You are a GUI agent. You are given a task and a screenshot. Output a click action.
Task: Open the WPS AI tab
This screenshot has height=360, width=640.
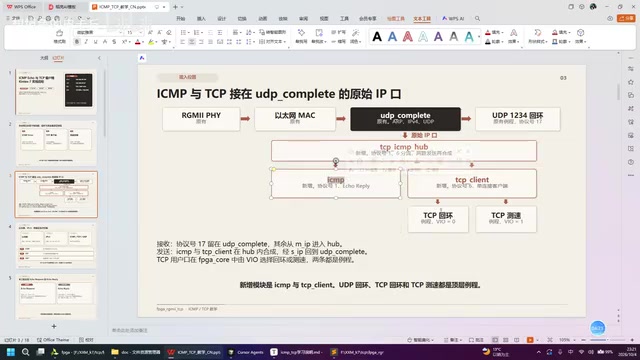453,19
